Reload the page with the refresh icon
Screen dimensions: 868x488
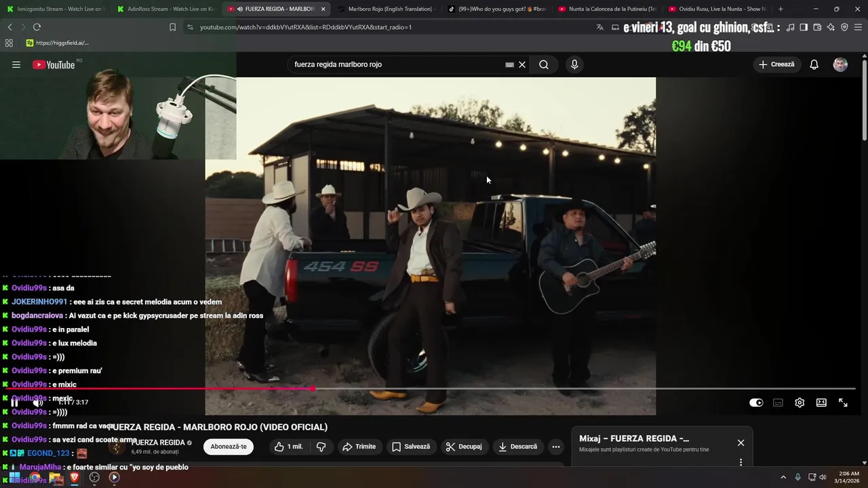37,27
